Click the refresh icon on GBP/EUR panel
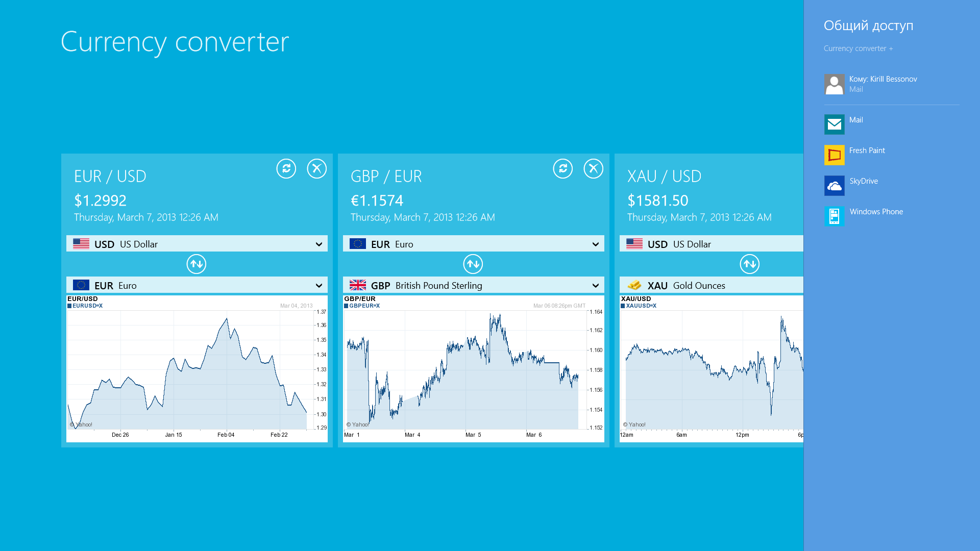Image resolution: width=980 pixels, height=551 pixels. [562, 168]
